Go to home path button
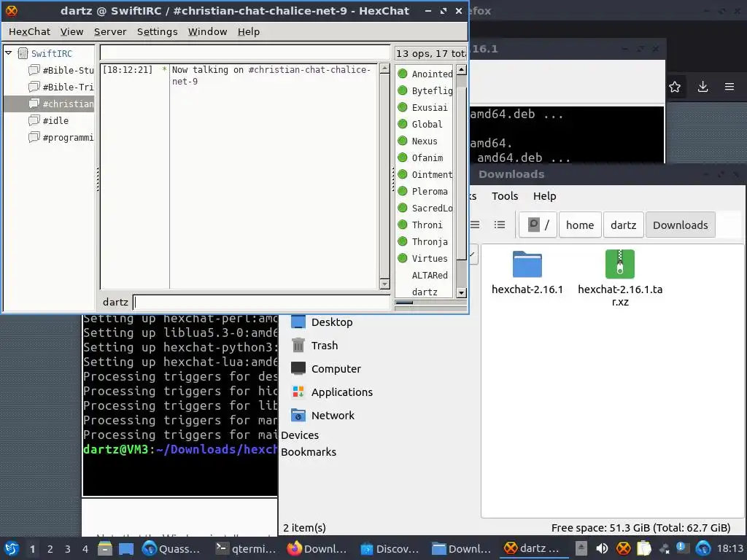747x560 pixels. point(580,225)
